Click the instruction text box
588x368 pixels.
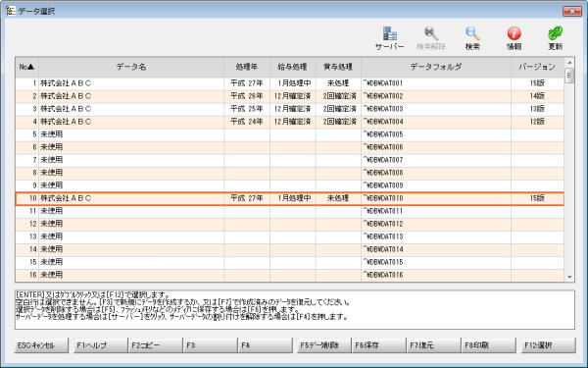[295, 310]
